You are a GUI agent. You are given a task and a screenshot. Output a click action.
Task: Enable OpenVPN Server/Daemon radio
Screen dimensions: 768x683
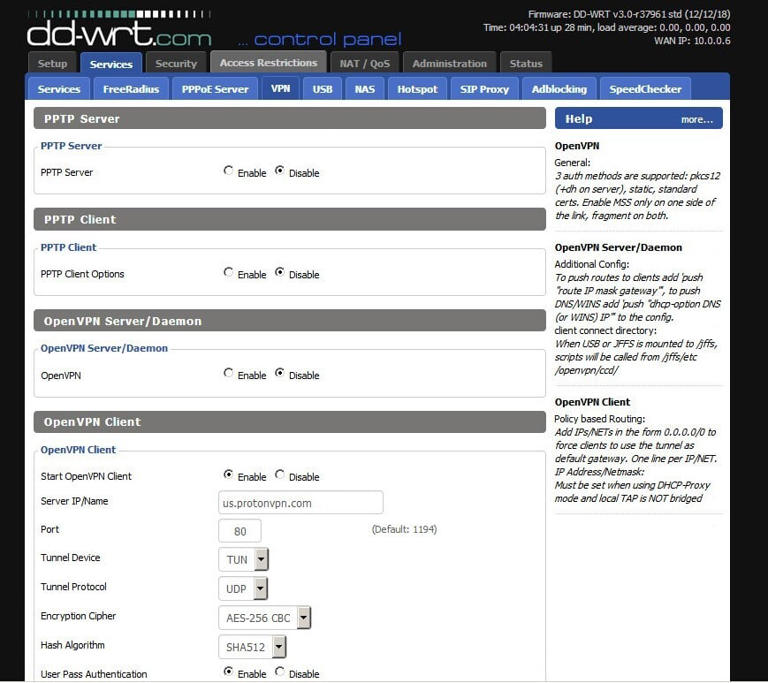click(228, 373)
